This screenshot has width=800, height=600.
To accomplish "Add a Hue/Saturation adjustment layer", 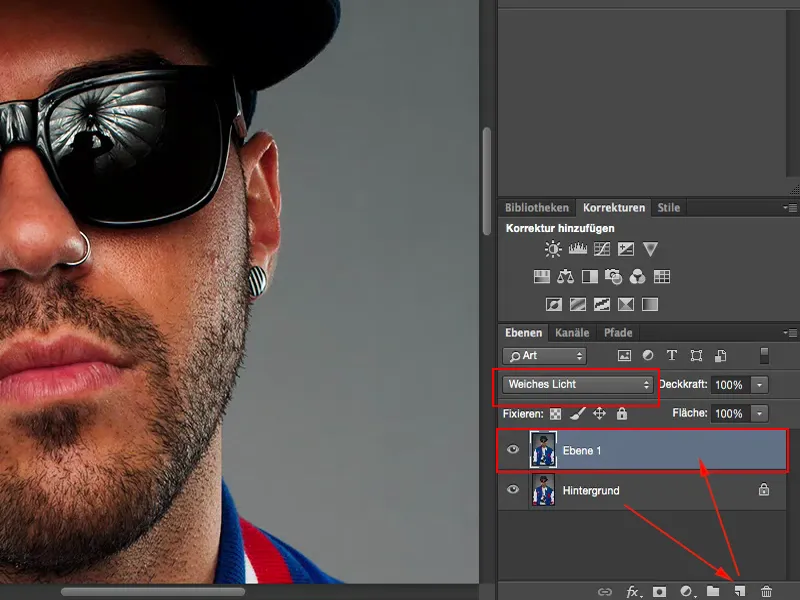I will [x=541, y=277].
